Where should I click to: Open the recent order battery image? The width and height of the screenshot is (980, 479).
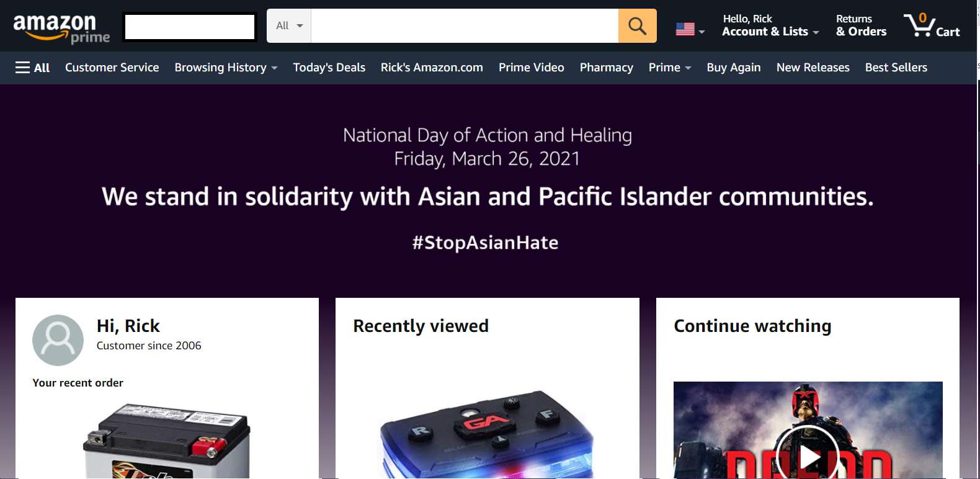166,441
